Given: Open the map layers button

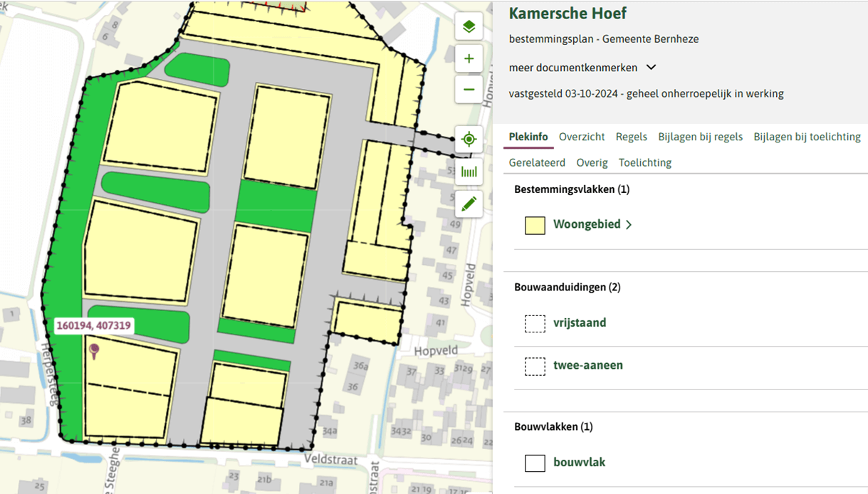Looking at the screenshot, I should pyautogui.click(x=469, y=27).
